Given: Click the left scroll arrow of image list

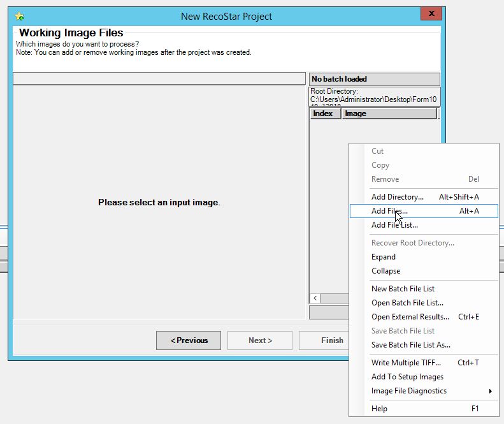Looking at the screenshot, I should coord(315,298).
